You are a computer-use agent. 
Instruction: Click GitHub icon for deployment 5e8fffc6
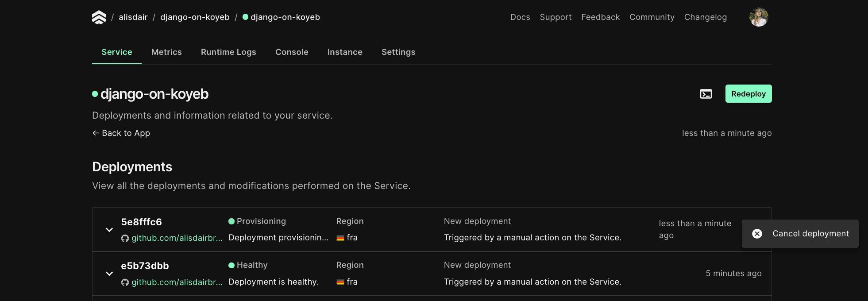coord(125,238)
